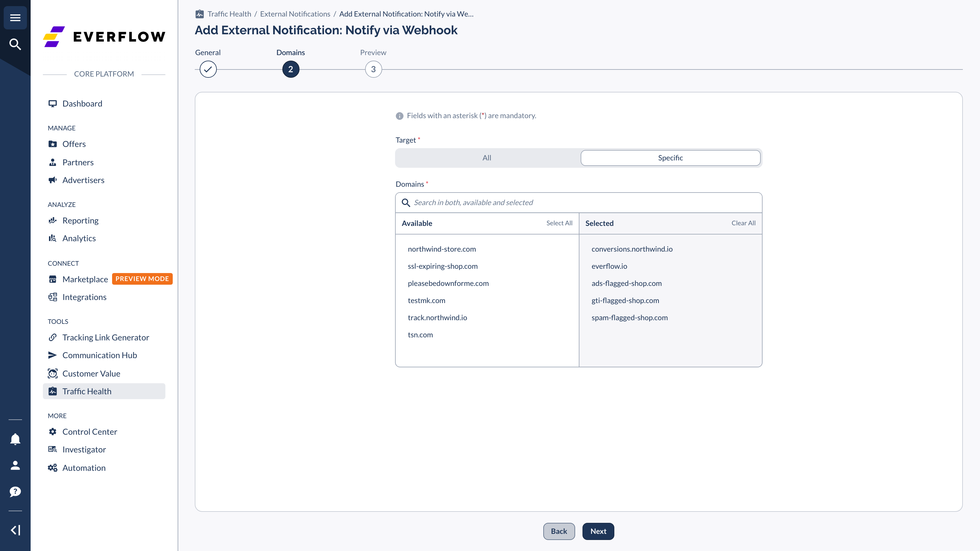
Task: Click the Next button
Action: [598, 531]
